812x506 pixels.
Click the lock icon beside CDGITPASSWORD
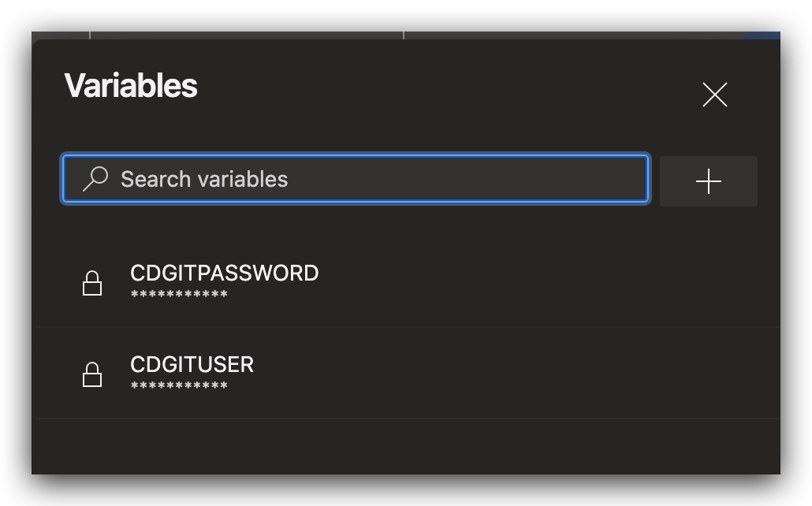point(92,282)
